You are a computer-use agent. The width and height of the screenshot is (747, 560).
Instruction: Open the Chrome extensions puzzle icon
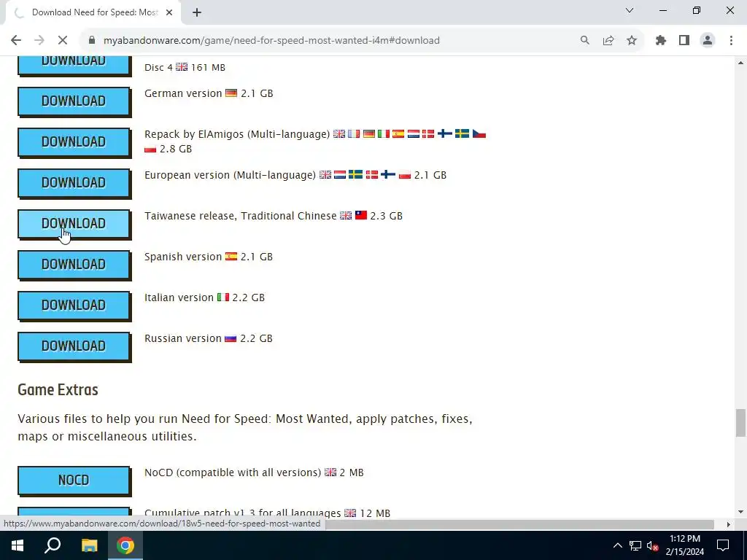click(x=661, y=41)
